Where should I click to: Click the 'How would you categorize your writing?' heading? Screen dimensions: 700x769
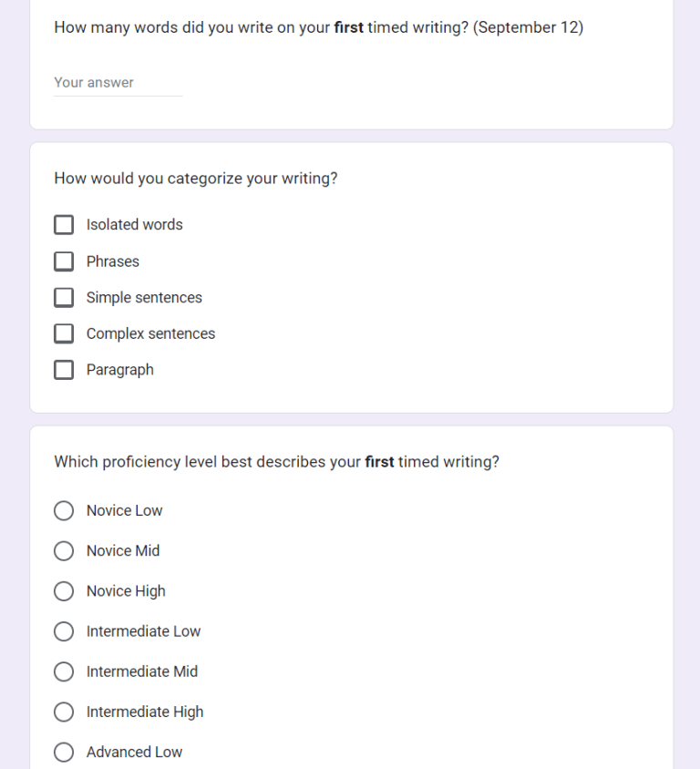195,179
